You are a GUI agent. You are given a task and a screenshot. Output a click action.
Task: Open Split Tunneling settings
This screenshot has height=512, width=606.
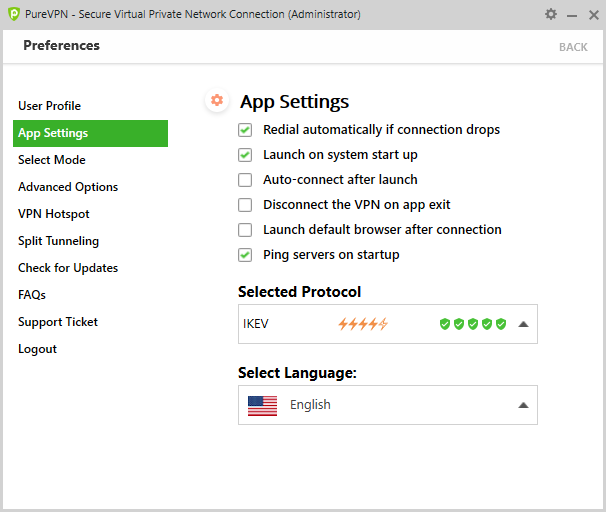tap(58, 241)
